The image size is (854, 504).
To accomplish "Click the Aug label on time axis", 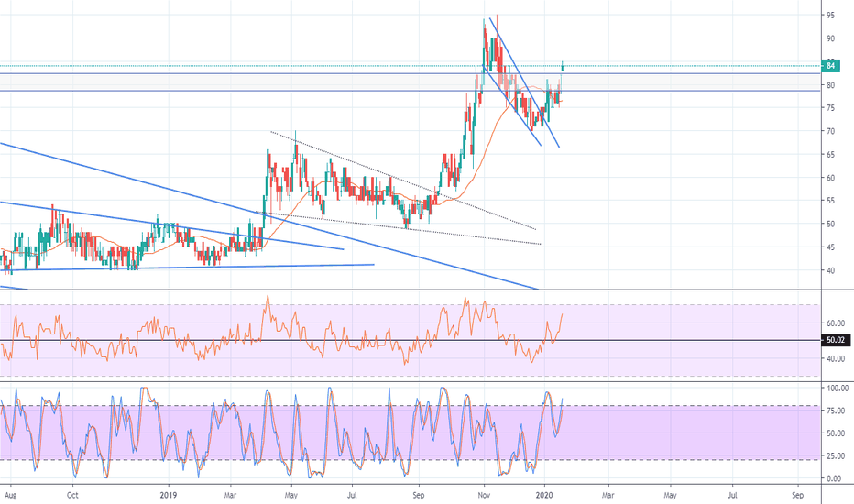I will click(x=10, y=495).
